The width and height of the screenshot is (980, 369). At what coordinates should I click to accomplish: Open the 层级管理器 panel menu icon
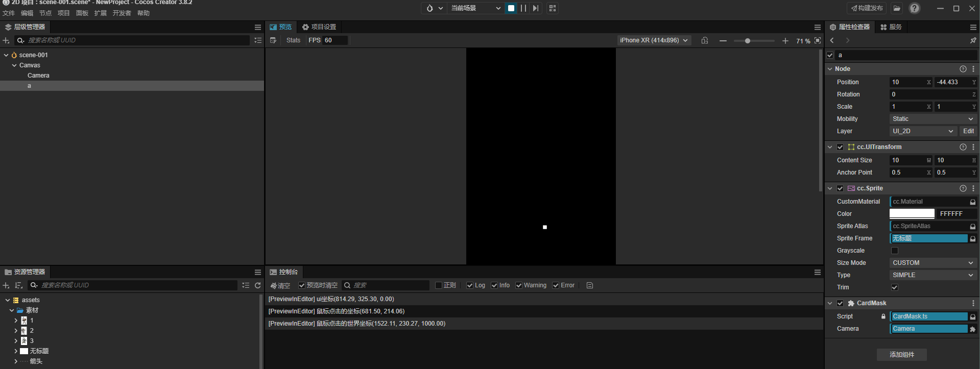tap(258, 27)
